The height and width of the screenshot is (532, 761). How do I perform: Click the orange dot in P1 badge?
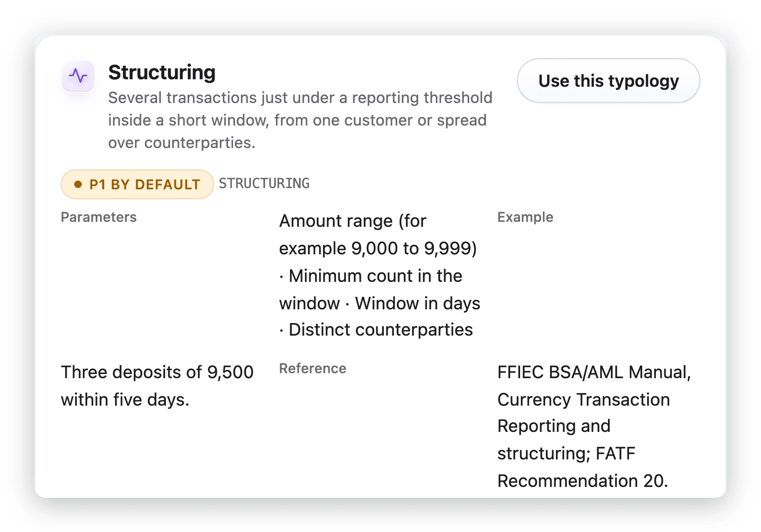coord(78,185)
